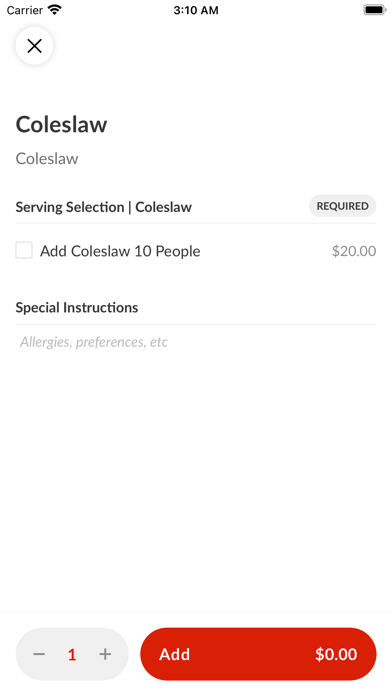Close the Coleslaw item screen

coord(34,46)
